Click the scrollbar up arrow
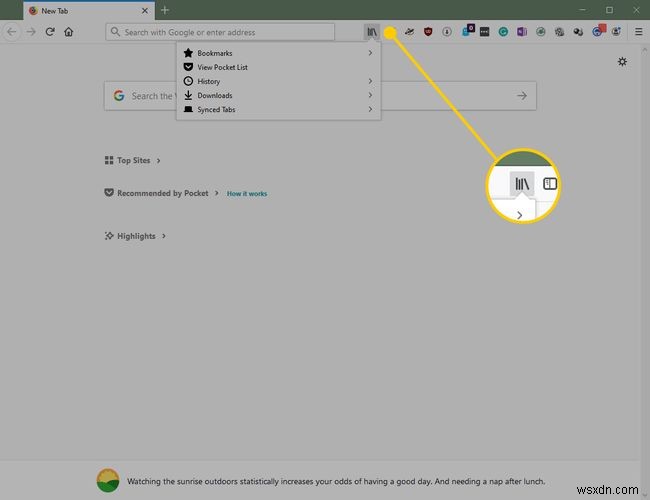The height and width of the screenshot is (500, 650). tap(645, 50)
